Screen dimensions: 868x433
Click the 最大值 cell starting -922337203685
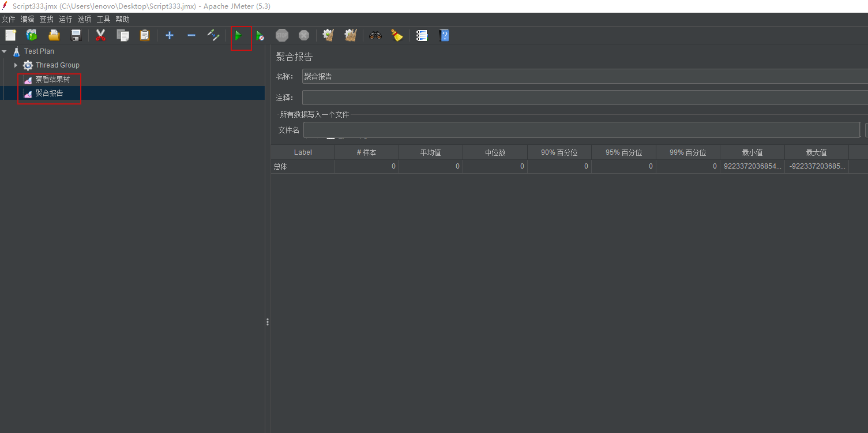coord(817,166)
